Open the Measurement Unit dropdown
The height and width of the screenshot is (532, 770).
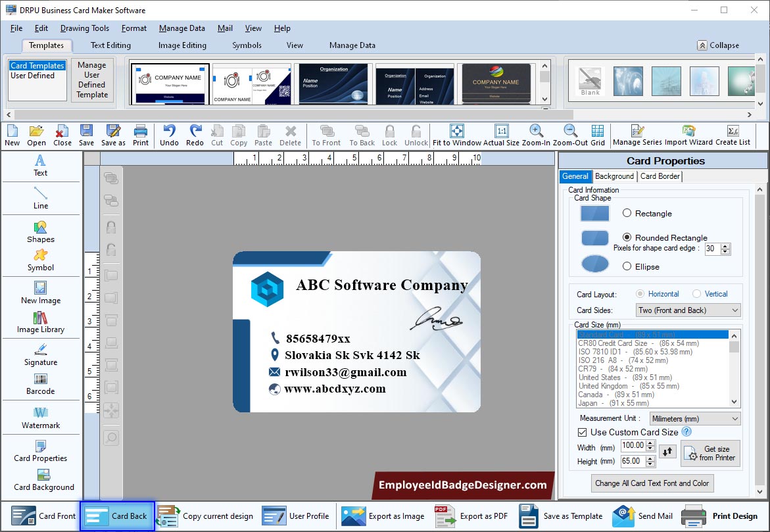coord(694,418)
